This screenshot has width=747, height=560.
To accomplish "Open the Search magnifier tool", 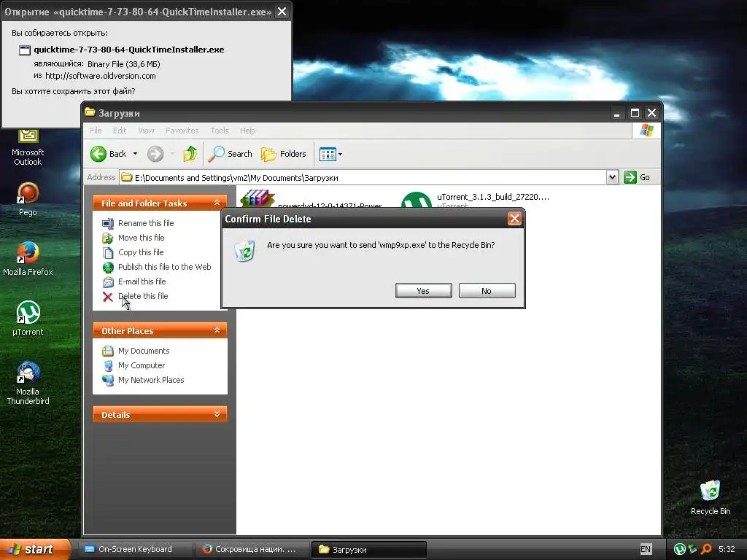I will 231,154.
